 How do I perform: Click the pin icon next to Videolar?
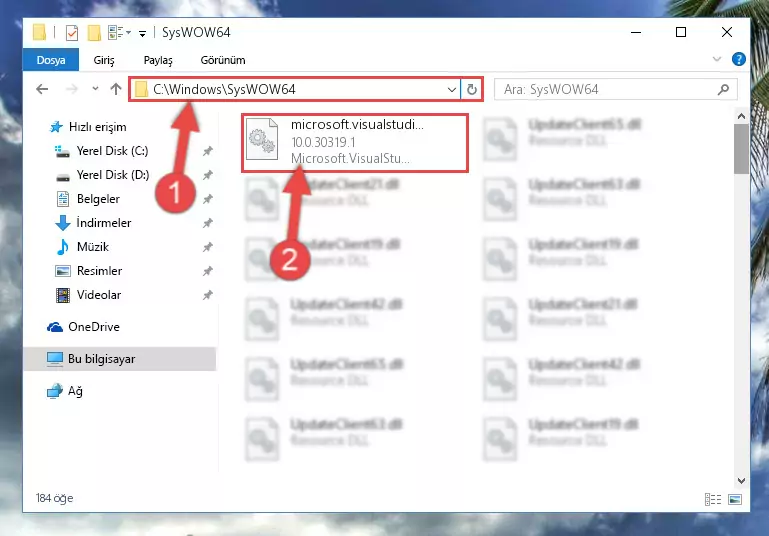coord(208,295)
